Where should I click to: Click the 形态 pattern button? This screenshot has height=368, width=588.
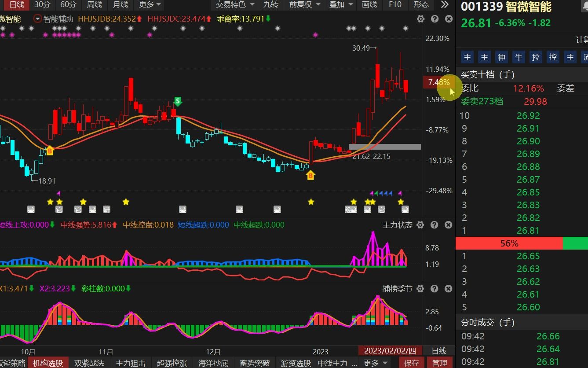421,4
